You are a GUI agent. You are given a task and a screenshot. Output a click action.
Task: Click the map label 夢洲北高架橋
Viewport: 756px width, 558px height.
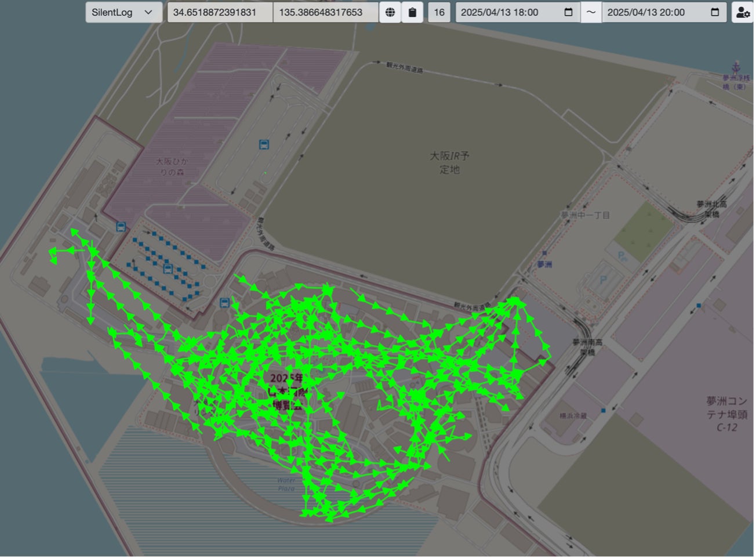click(711, 209)
